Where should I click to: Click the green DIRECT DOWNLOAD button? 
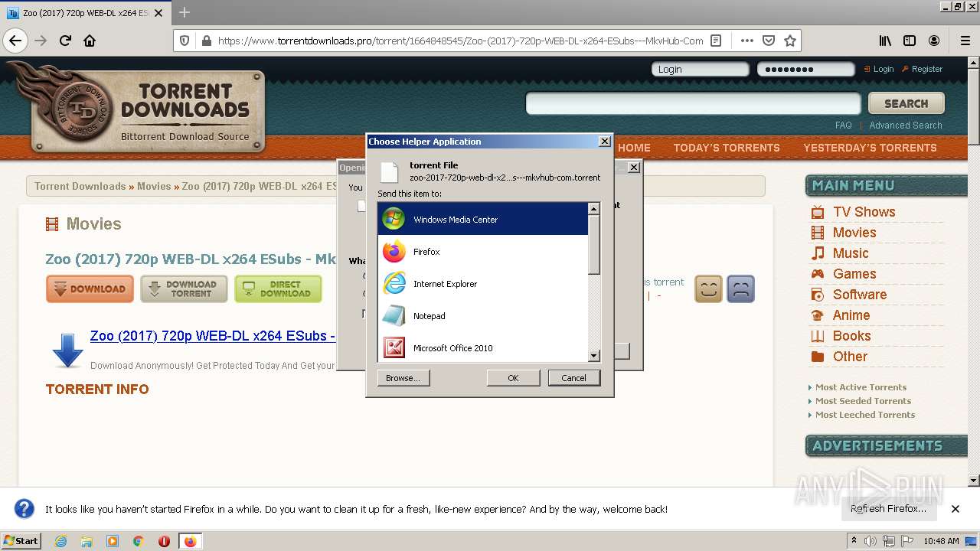pos(278,289)
